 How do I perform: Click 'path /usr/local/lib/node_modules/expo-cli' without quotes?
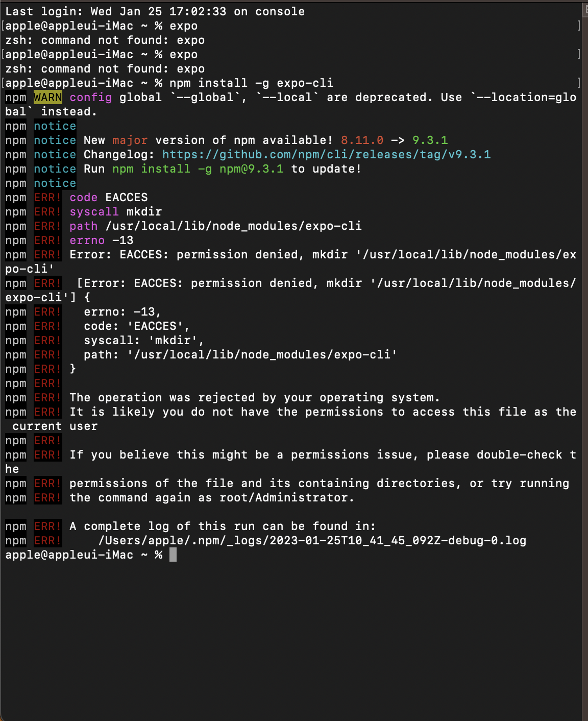216,226
